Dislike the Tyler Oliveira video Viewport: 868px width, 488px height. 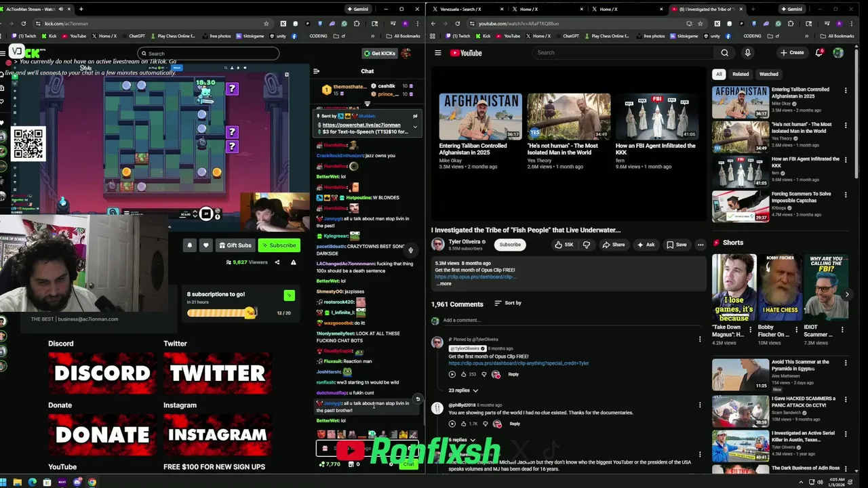tap(587, 245)
